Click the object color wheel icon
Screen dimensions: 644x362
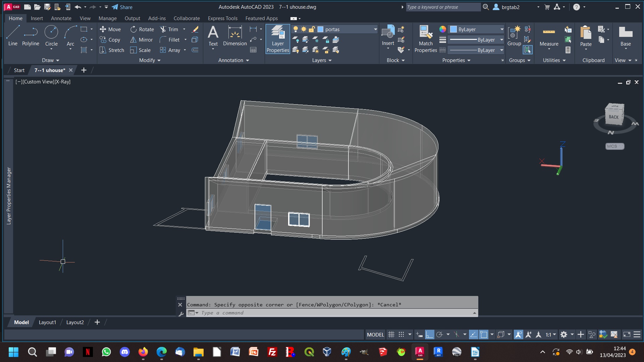[x=443, y=29]
